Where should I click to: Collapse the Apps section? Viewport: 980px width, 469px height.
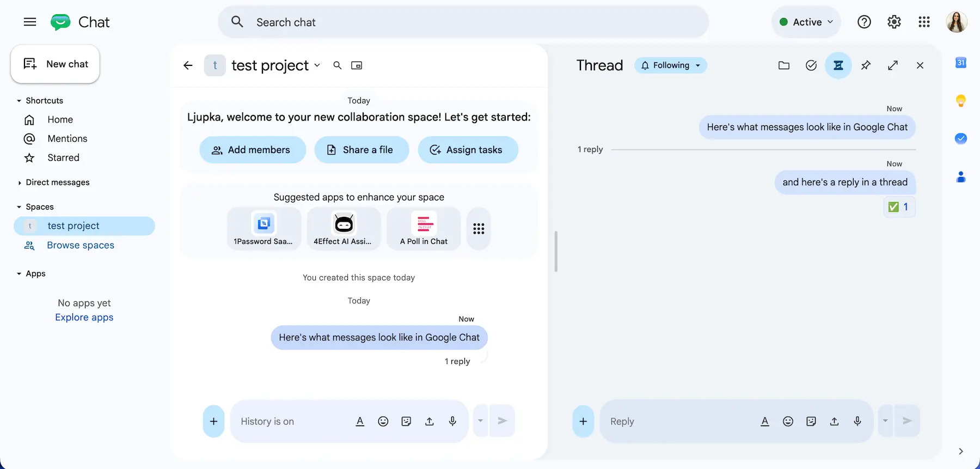click(19, 273)
